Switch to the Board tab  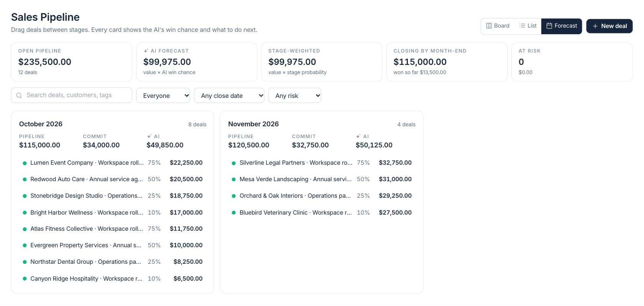pos(498,26)
